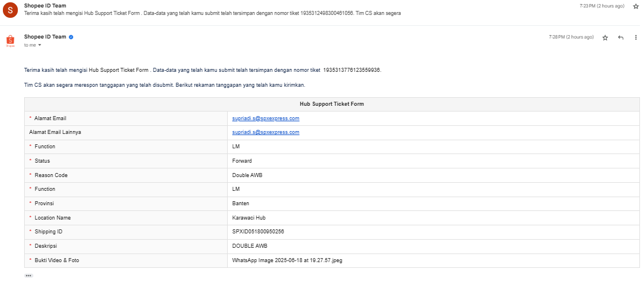Click the 'Status' field label
The width and height of the screenshot is (644, 288).
coord(43,160)
